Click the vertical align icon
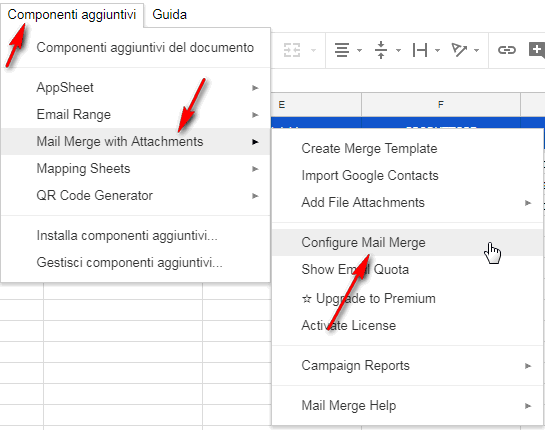The width and height of the screenshot is (545, 430). coord(381,50)
